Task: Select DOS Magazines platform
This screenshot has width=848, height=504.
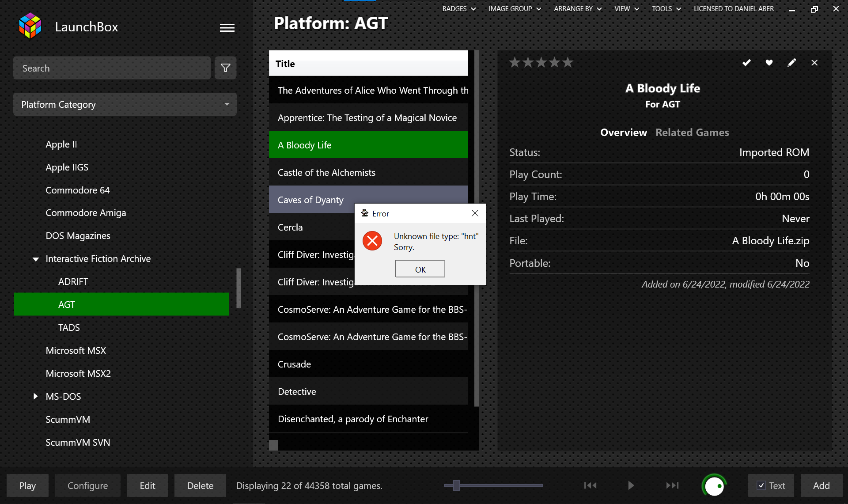Action: (78, 236)
